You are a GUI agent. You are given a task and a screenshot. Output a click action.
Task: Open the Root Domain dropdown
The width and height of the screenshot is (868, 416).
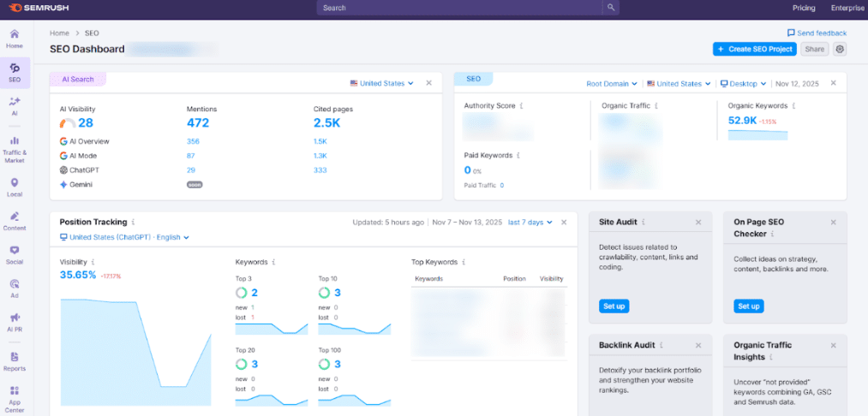click(x=612, y=84)
